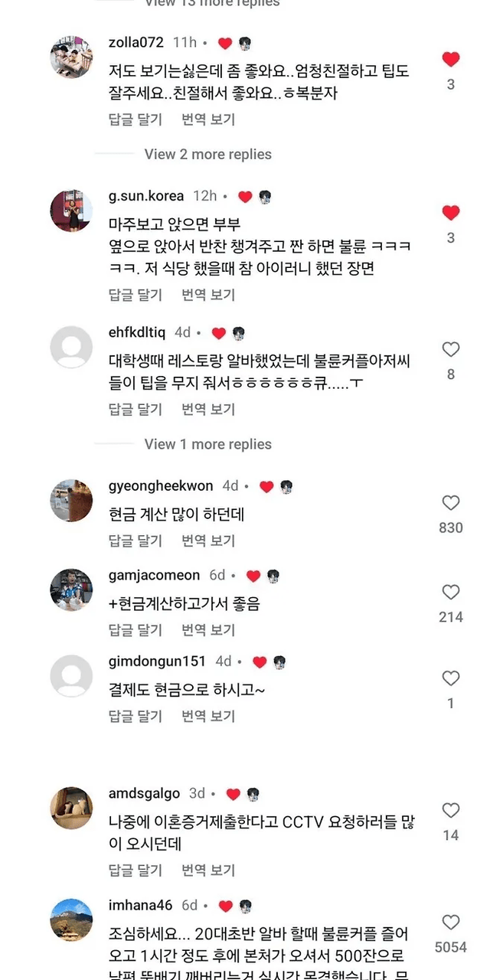Show translation (번역 보기) for gamjacomeon's comment
This screenshot has width=490, height=980.
pyautogui.click(x=208, y=630)
